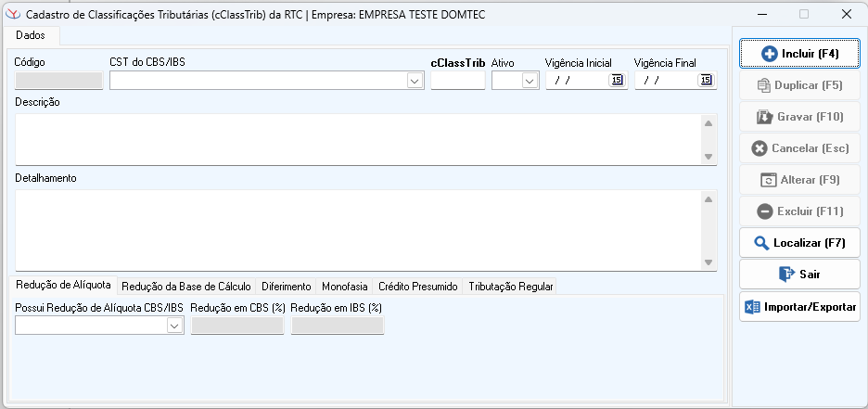Click the application logo in title bar
868x409 pixels.
point(13,15)
